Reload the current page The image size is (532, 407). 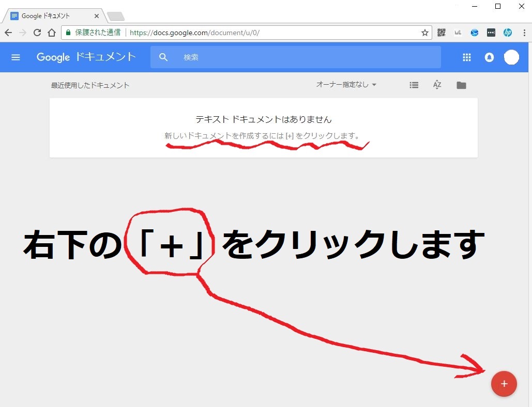pyautogui.click(x=37, y=33)
